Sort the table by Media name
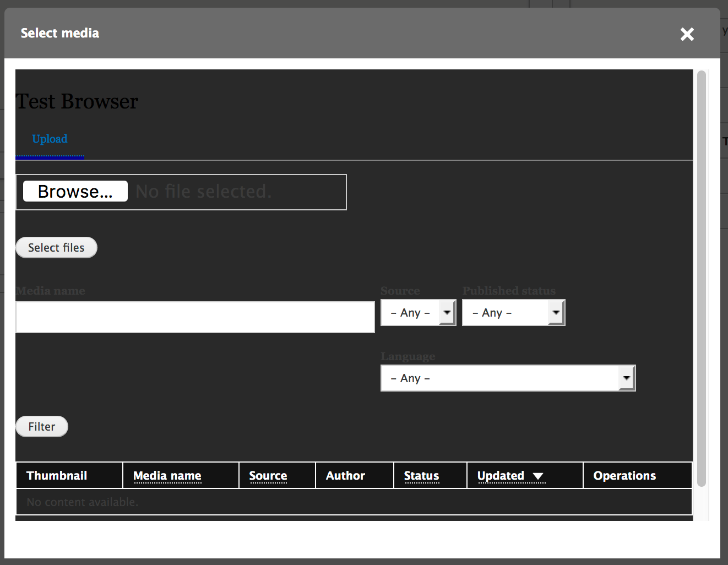The width and height of the screenshot is (728, 565). [x=167, y=476]
